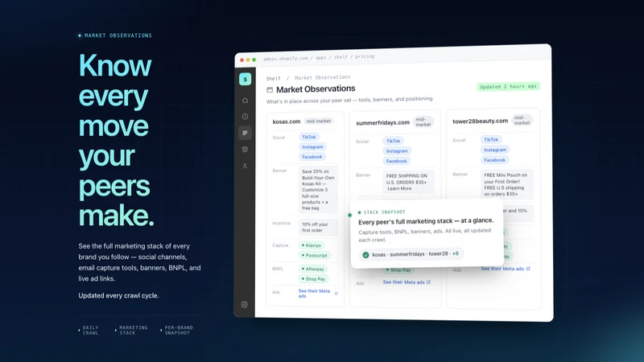This screenshot has height=362, width=644.
Task: Open the layers stack icon in sidebar
Action: [245, 150]
